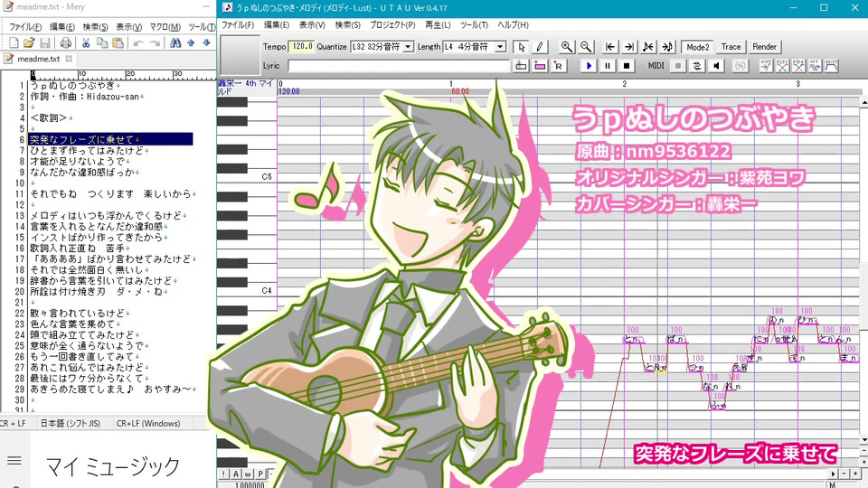Click the insert rest R icon
This screenshot has height=488, width=868.
pyautogui.click(x=559, y=66)
